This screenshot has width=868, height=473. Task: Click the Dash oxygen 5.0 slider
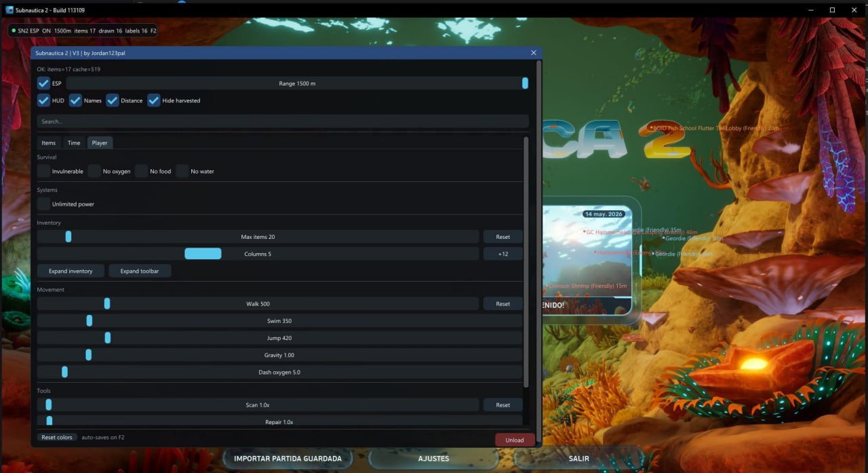tap(279, 372)
